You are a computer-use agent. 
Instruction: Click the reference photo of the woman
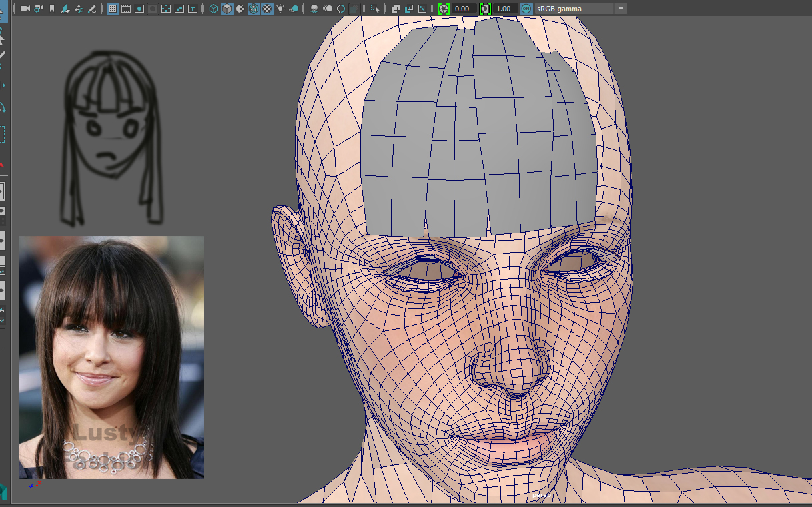point(111,357)
